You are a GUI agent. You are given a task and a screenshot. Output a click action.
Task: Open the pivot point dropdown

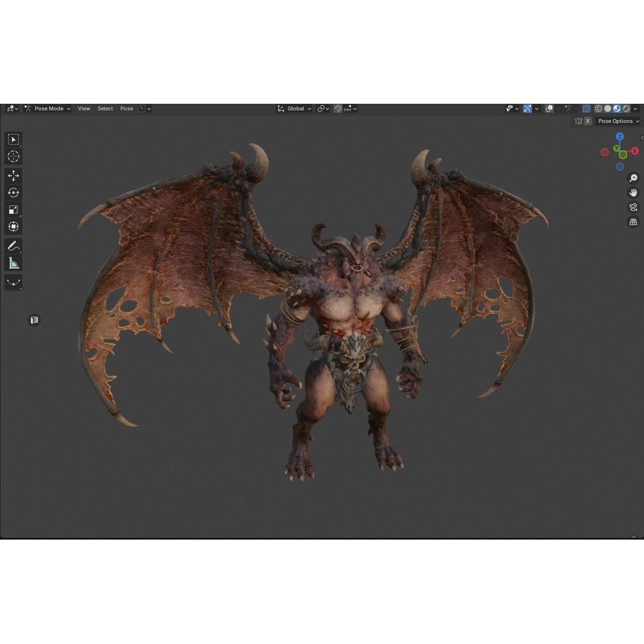pos(323,109)
